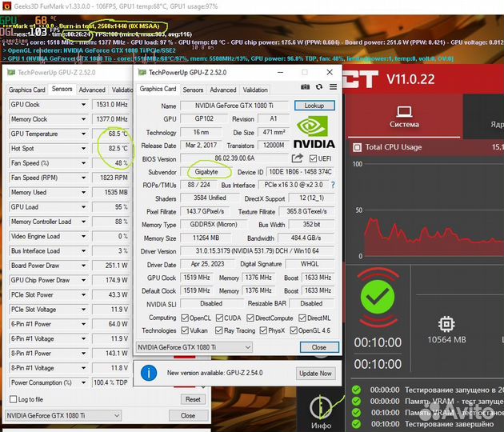Open the GPU Temperature sensor dropdown

83,134
